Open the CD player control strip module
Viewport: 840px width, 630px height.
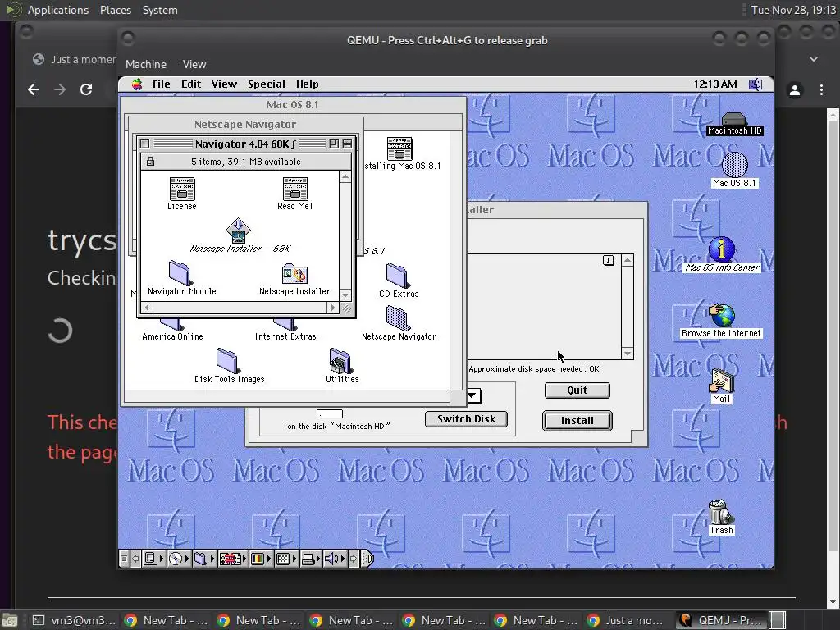(x=178, y=559)
